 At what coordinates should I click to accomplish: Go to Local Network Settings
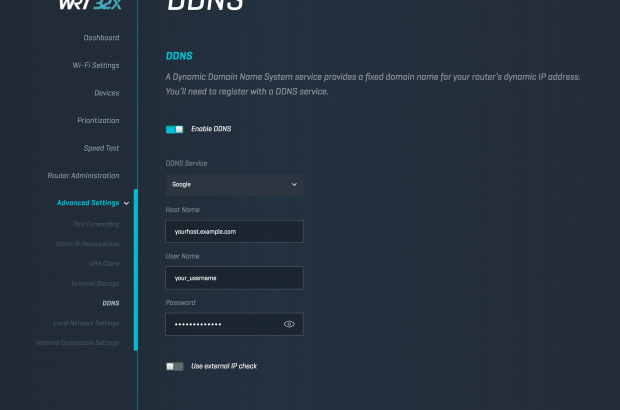[x=85, y=323]
